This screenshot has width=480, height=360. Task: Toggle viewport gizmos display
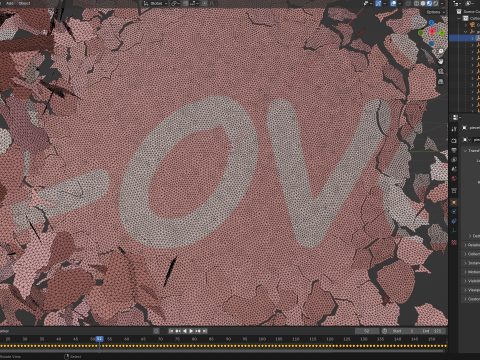tap(378, 3)
